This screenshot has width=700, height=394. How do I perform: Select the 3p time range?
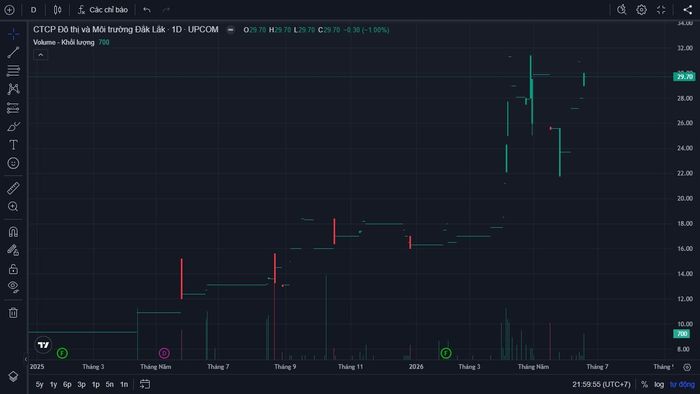point(81,384)
